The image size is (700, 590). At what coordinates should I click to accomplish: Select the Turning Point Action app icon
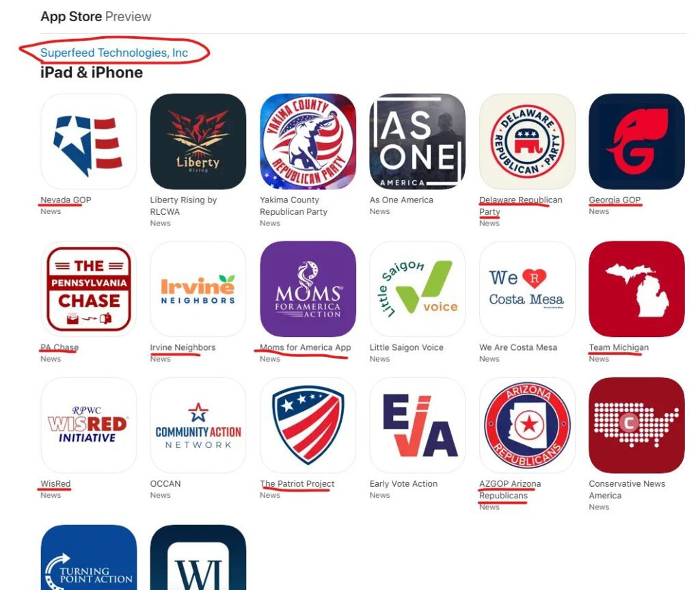tap(88, 557)
